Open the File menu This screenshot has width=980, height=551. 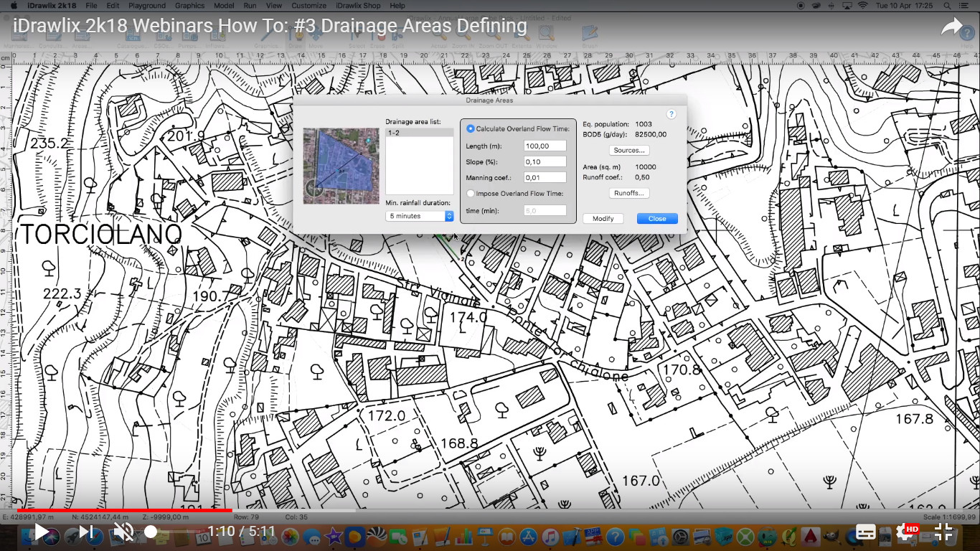tap(91, 5)
